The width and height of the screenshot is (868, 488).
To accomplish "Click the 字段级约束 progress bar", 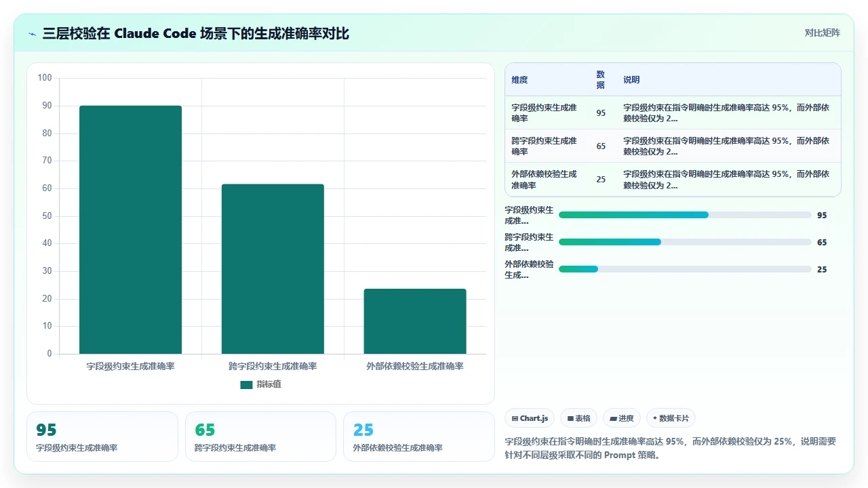I will (x=685, y=215).
